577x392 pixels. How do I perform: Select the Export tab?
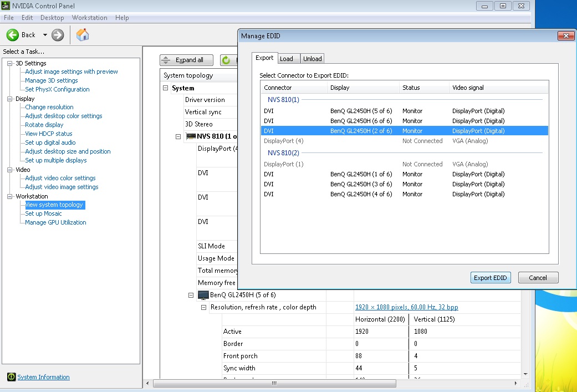click(264, 58)
